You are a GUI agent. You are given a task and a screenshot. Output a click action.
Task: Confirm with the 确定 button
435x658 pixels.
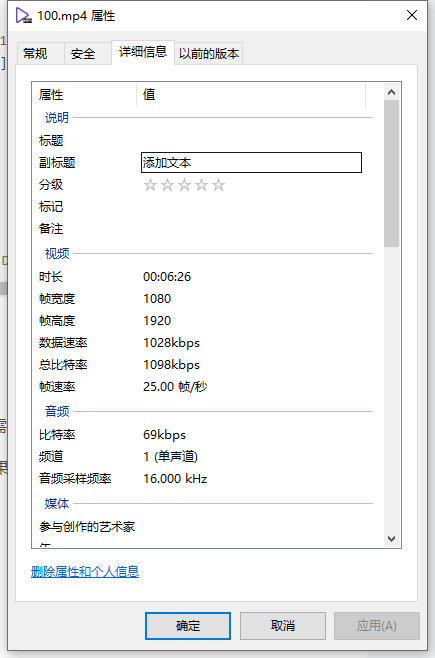tap(188, 626)
